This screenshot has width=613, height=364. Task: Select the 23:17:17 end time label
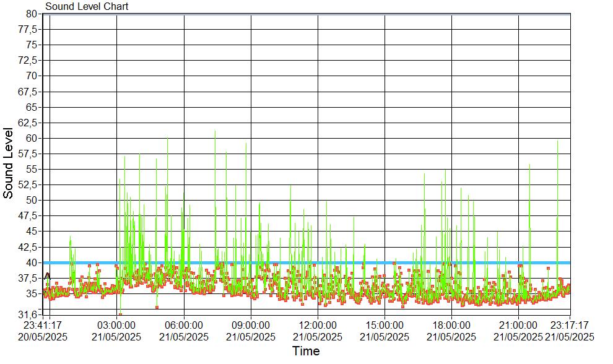point(569,326)
